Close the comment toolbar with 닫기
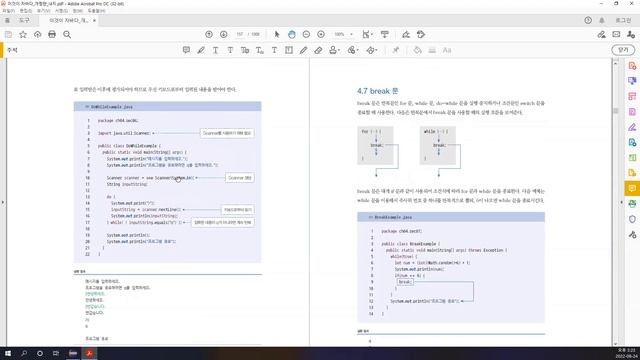 (x=623, y=50)
